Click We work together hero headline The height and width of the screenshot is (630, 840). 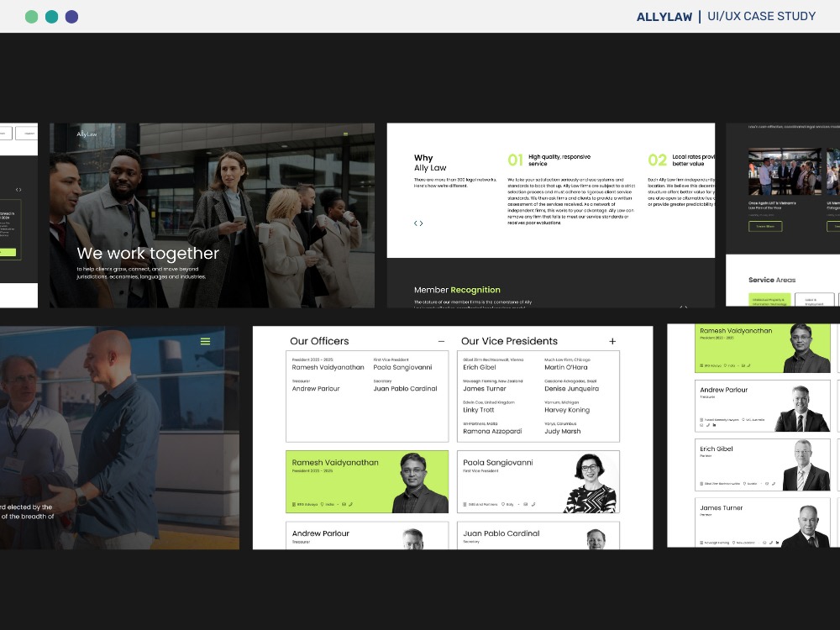coord(148,253)
